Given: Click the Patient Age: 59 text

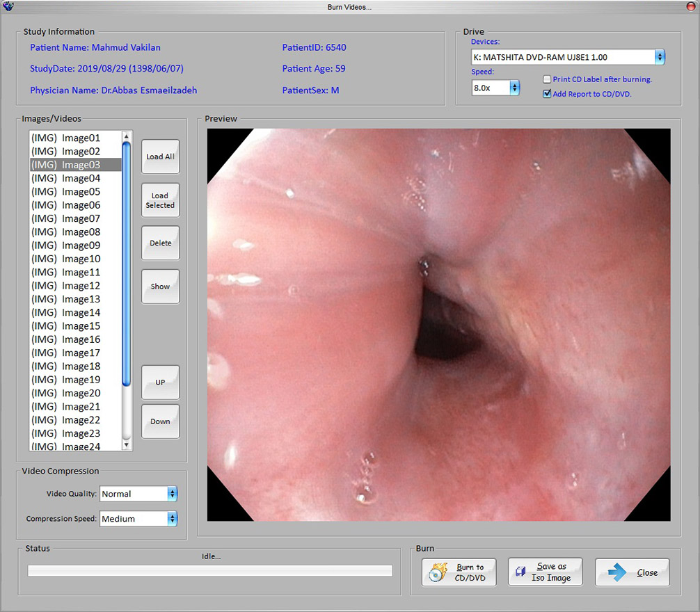Looking at the screenshot, I should point(314,69).
